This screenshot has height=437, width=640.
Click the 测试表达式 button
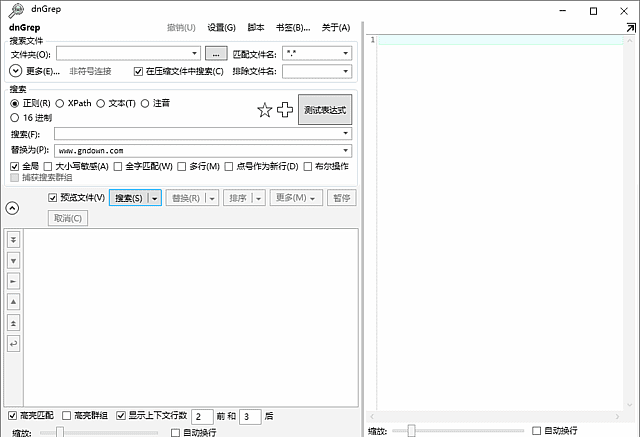325,110
